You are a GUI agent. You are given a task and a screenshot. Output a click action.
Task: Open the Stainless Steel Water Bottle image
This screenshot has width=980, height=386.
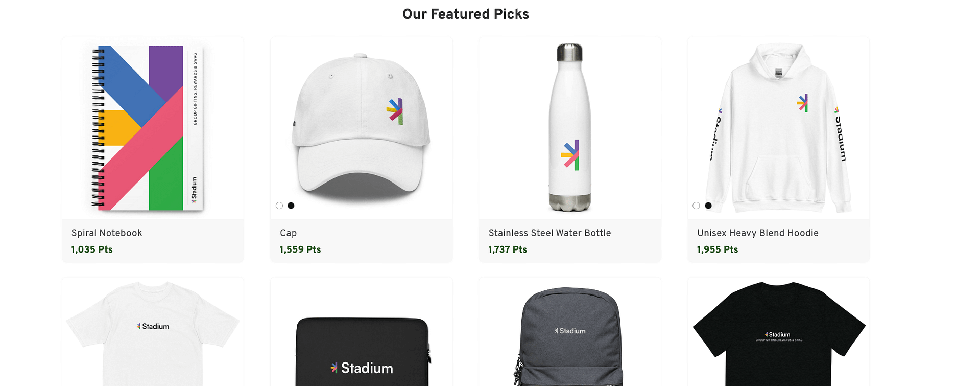click(x=570, y=128)
